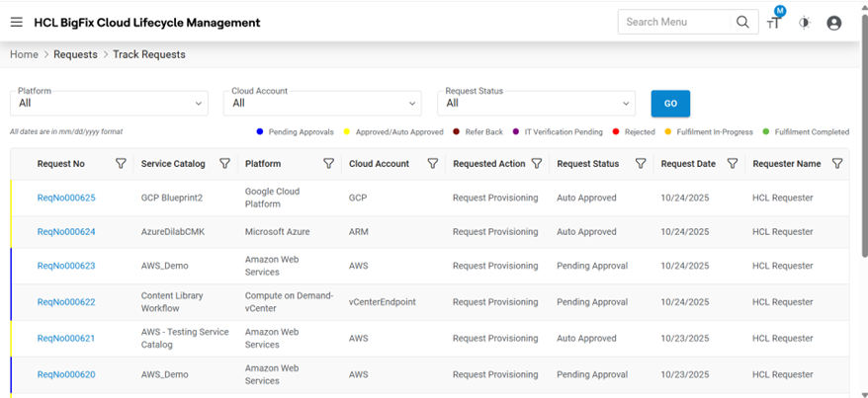
Task: Open request ReqNo000622 link
Action: [66, 302]
